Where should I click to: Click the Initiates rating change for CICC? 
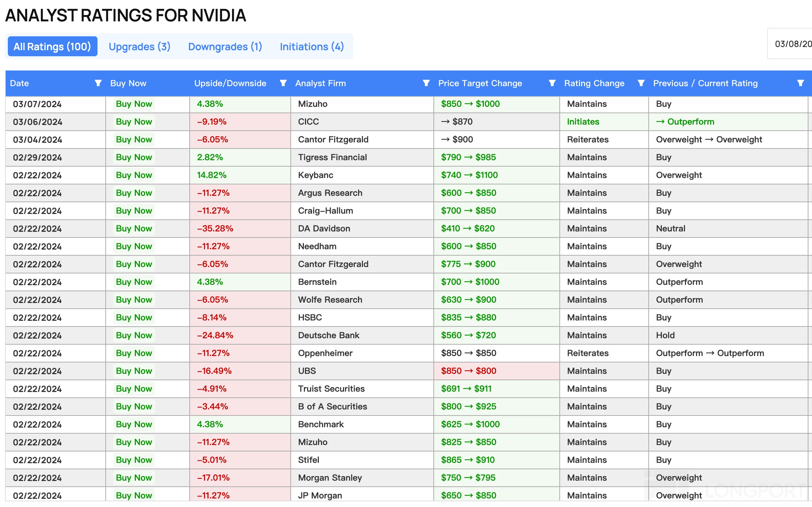click(583, 122)
